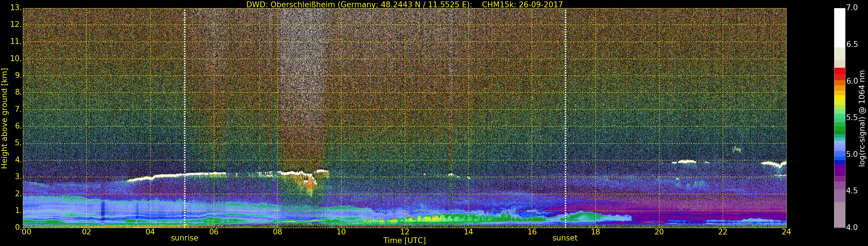Click the 'Time [UTC]' axis label
Screen dimensions: 868x246
point(404,241)
